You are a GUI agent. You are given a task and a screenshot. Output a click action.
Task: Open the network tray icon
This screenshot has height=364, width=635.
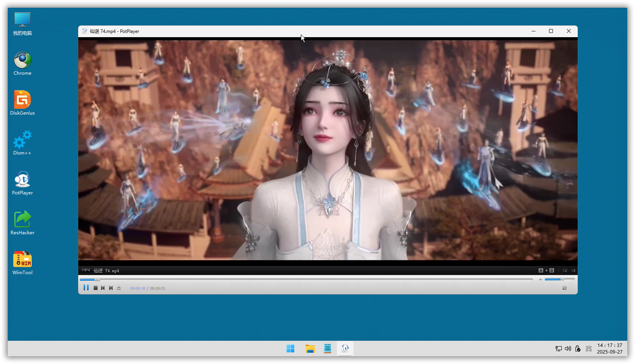click(558, 349)
